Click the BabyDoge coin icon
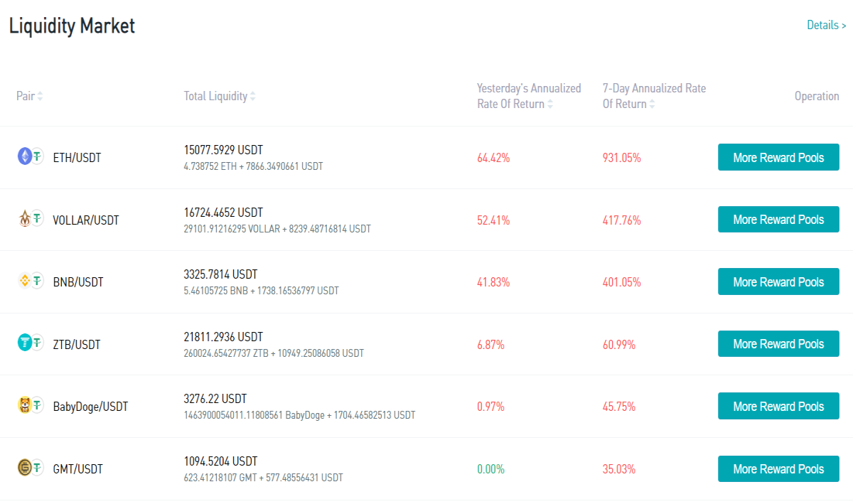Image resolution: width=853 pixels, height=504 pixels. pos(26,405)
